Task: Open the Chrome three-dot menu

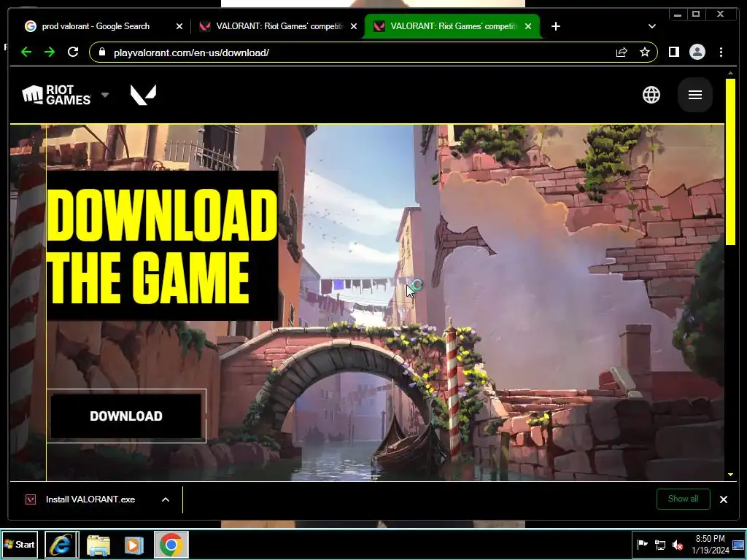Action: (x=721, y=52)
